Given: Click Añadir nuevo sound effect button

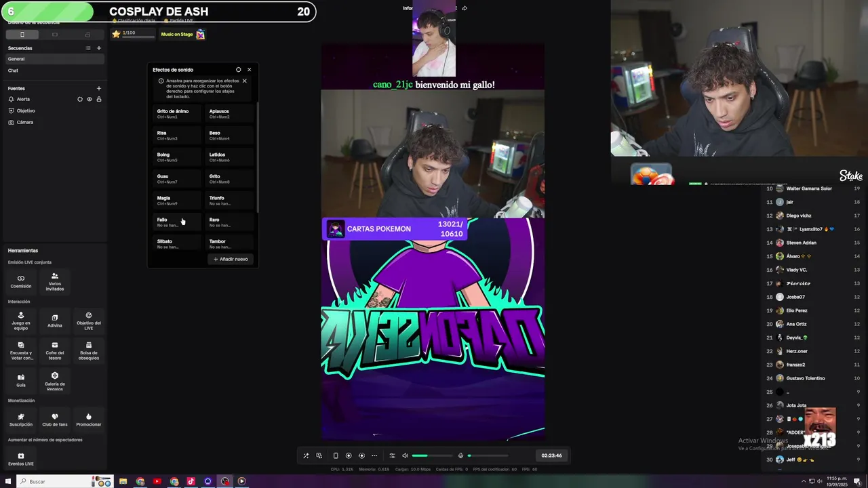Looking at the screenshot, I should click(231, 259).
